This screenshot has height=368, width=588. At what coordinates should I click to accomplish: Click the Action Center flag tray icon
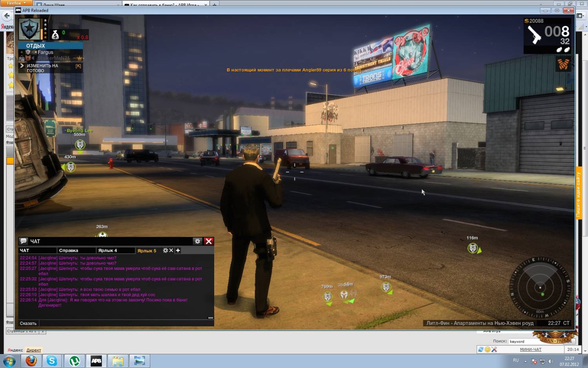click(x=534, y=361)
